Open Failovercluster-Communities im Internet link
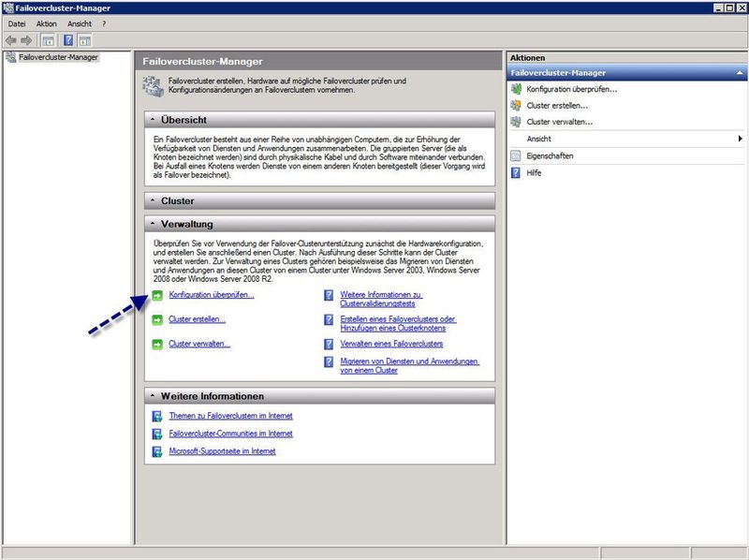The image size is (749, 560). point(230,434)
